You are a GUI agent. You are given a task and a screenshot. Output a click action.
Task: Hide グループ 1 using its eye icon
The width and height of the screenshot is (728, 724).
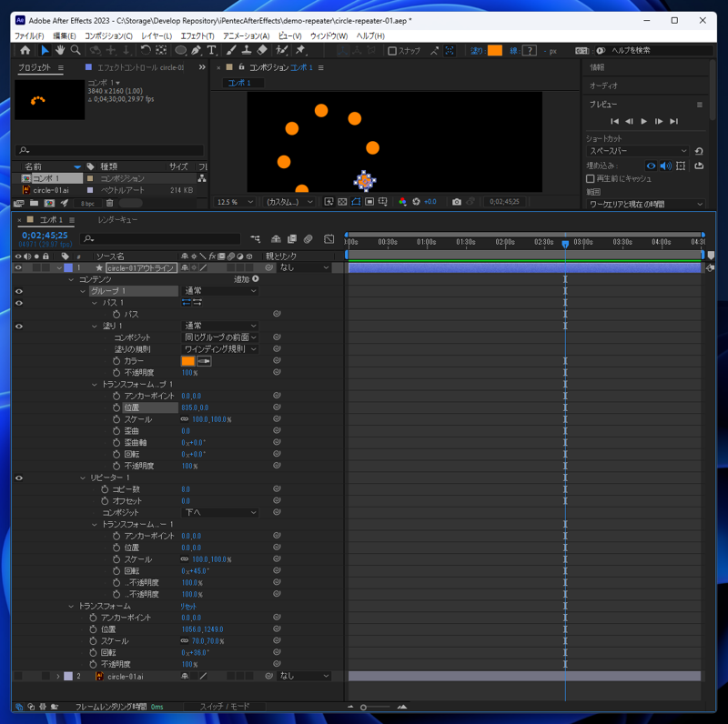[x=18, y=291]
